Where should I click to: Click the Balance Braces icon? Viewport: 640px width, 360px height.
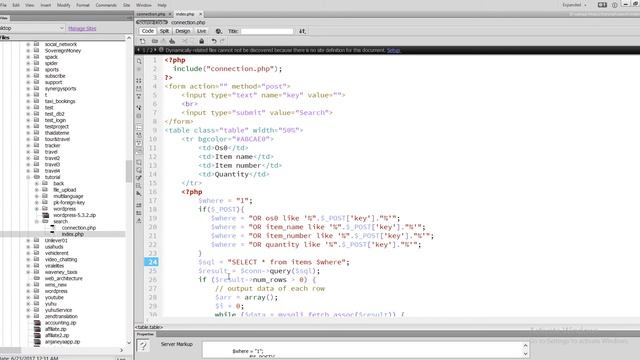click(x=139, y=116)
